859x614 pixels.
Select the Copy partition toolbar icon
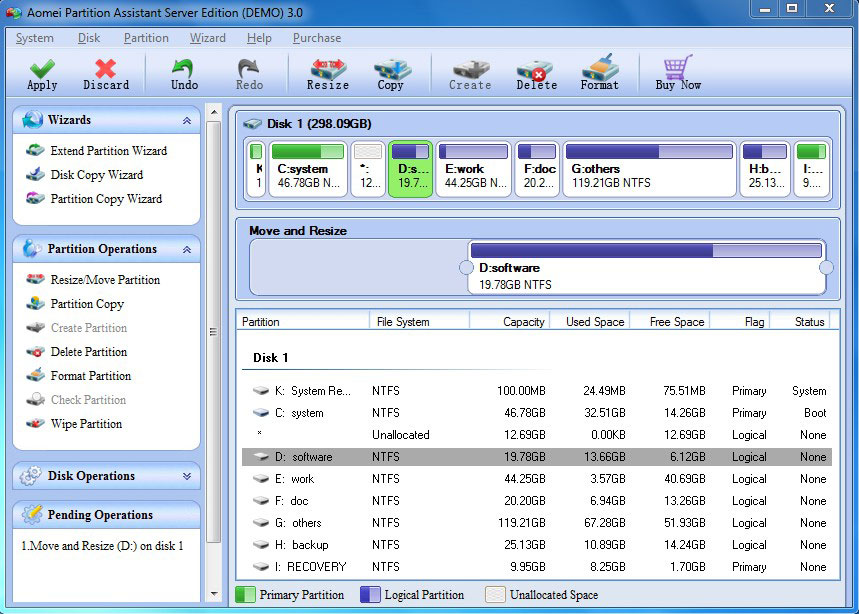coord(390,72)
